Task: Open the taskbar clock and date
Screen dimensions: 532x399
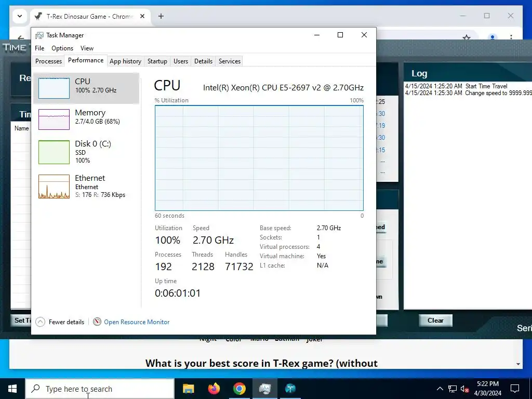Action: pos(487,389)
